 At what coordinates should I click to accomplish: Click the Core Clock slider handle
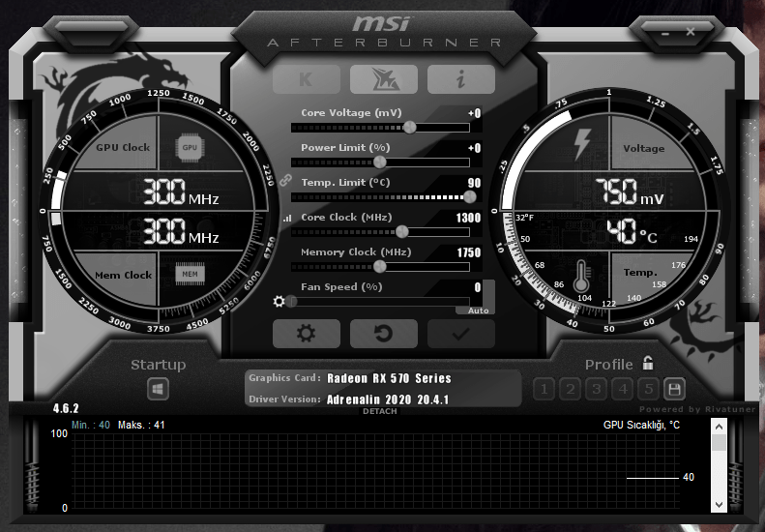402,232
